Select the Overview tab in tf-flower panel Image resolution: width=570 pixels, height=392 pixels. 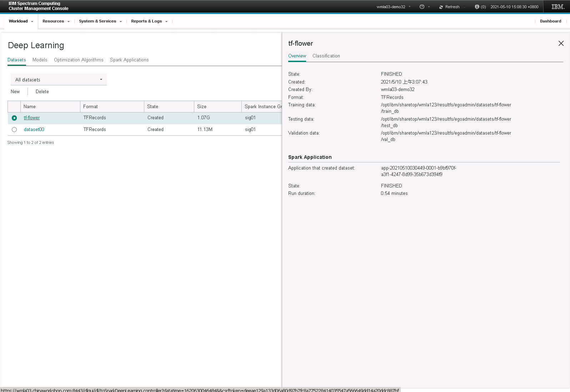pyautogui.click(x=297, y=56)
